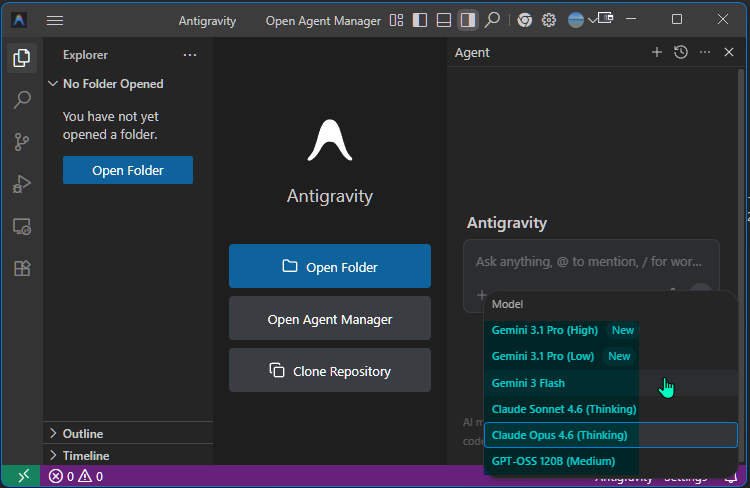Start a new Agent conversation with plus icon
The height and width of the screenshot is (488, 750).
pos(657,52)
